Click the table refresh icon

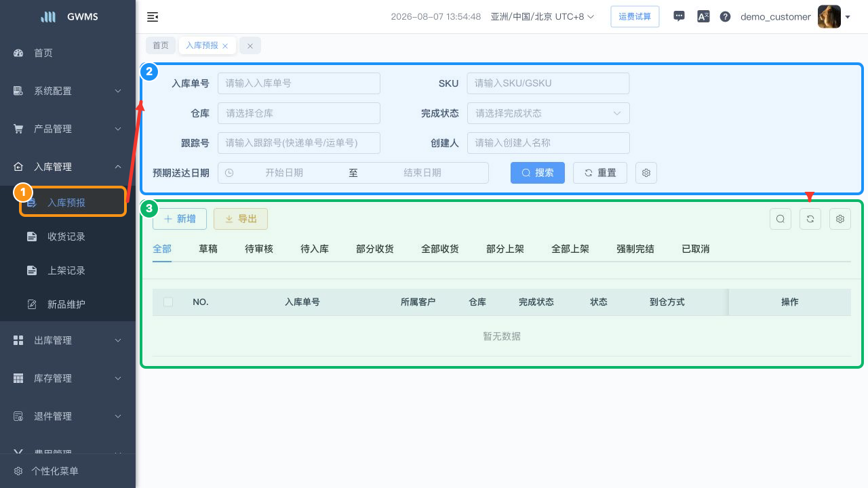(810, 219)
